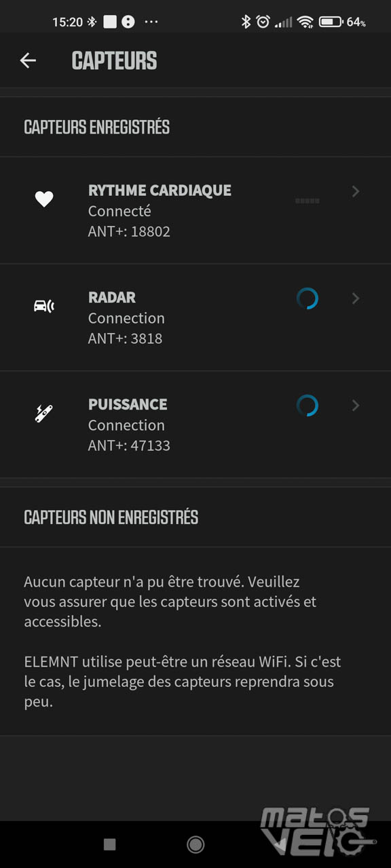Tap the Radar connection loading spinner
This screenshot has height=868, width=391.
click(x=308, y=298)
